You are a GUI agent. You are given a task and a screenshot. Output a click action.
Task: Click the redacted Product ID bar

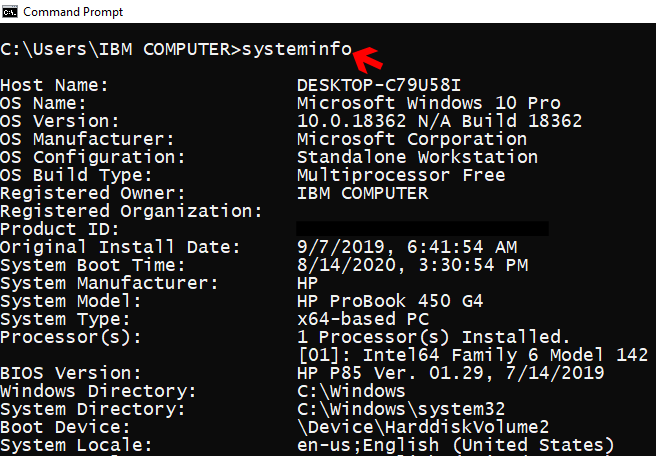422,229
